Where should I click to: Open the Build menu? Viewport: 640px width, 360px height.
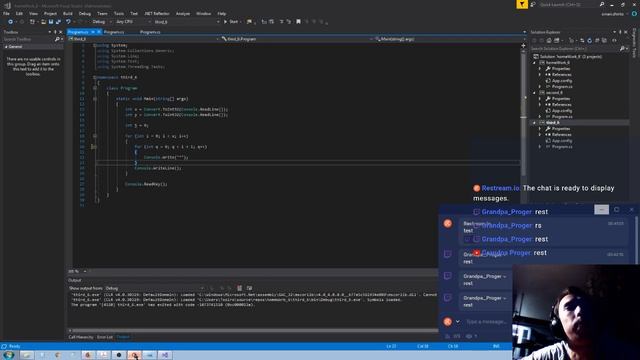(x=68, y=13)
